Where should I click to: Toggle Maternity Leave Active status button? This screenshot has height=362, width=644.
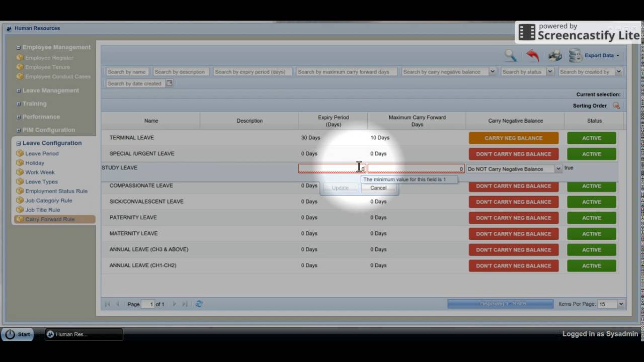tap(592, 234)
